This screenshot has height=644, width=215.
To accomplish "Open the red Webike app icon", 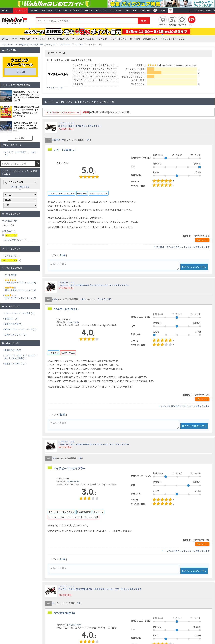I will point(192,20).
